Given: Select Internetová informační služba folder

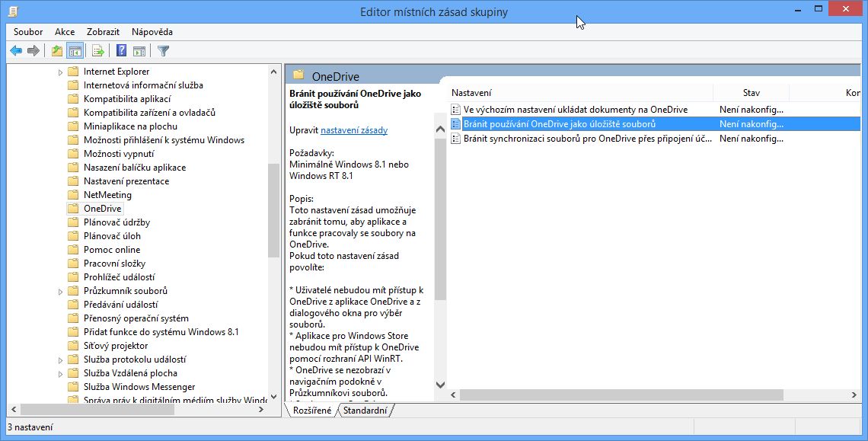Looking at the screenshot, I should pyautogui.click(x=143, y=85).
